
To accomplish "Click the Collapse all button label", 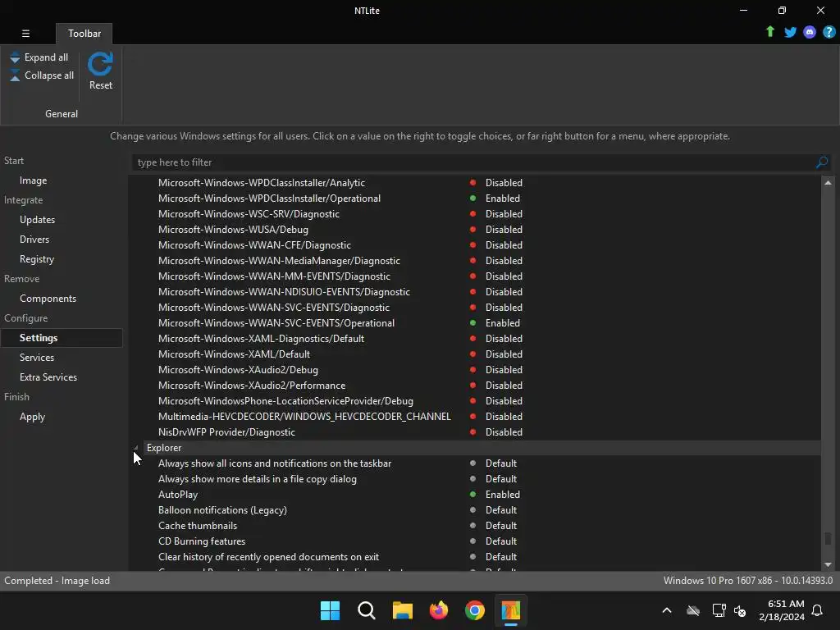I will (x=49, y=75).
